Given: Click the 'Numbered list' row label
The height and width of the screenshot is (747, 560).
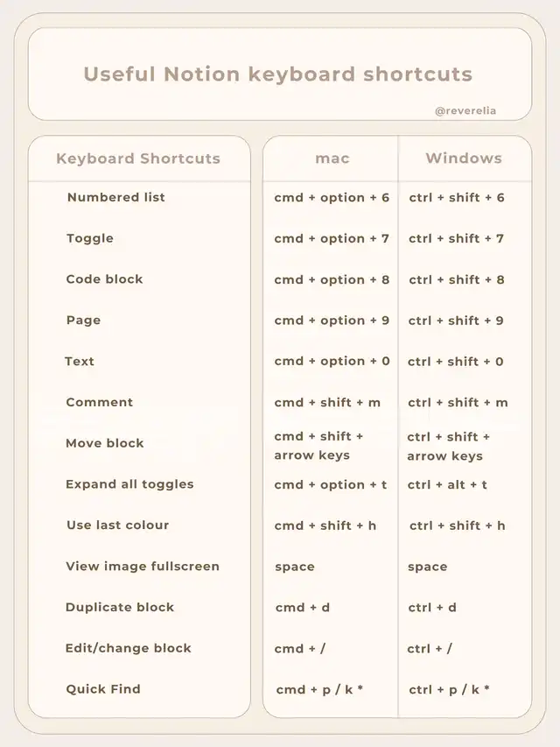Looking at the screenshot, I should coord(115,197).
